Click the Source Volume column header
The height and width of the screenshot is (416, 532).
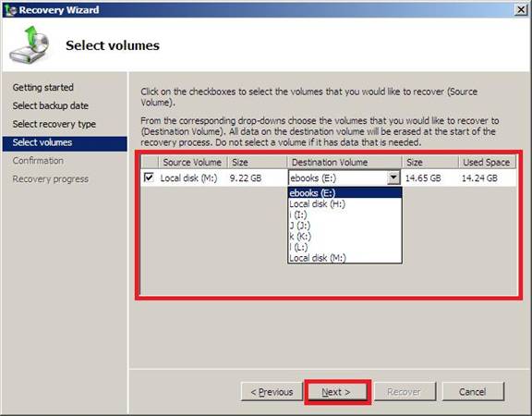coord(192,163)
